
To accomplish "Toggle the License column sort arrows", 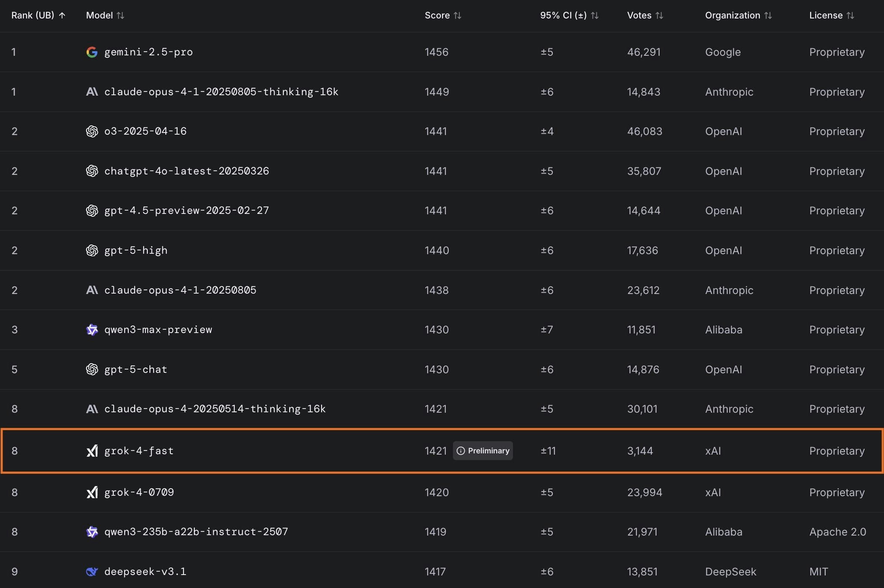I will [x=850, y=16].
